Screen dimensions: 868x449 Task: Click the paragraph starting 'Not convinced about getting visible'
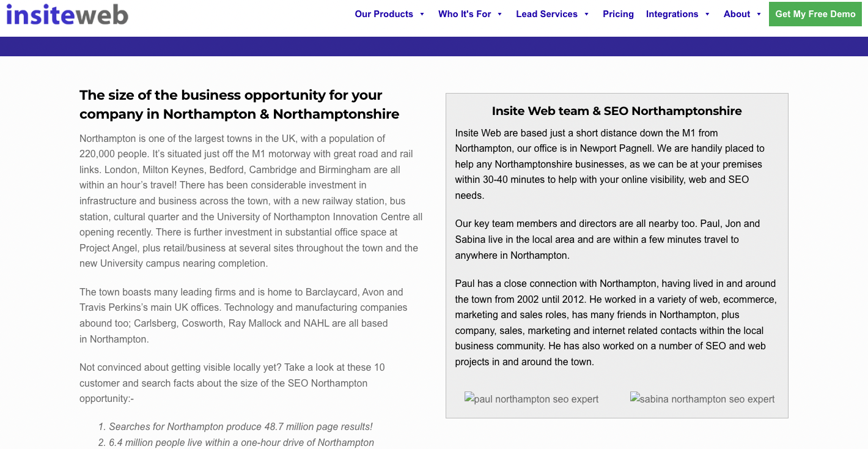point(232,383)
